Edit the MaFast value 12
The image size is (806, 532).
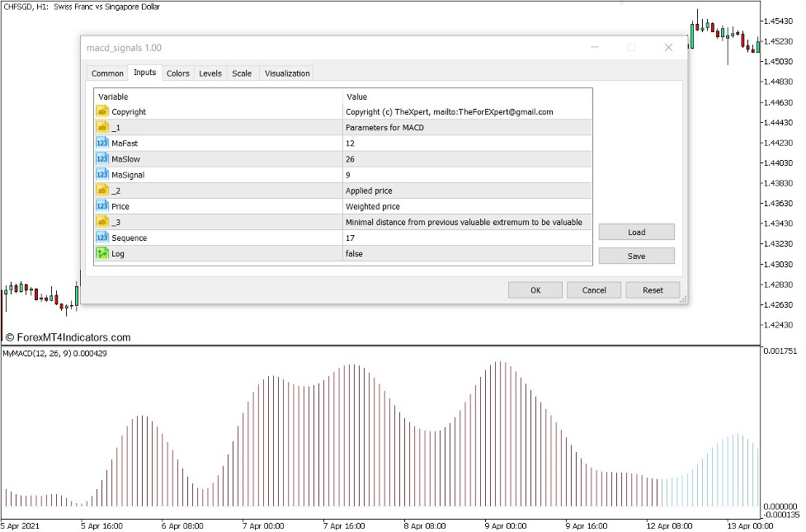click(x=467, y=144)
